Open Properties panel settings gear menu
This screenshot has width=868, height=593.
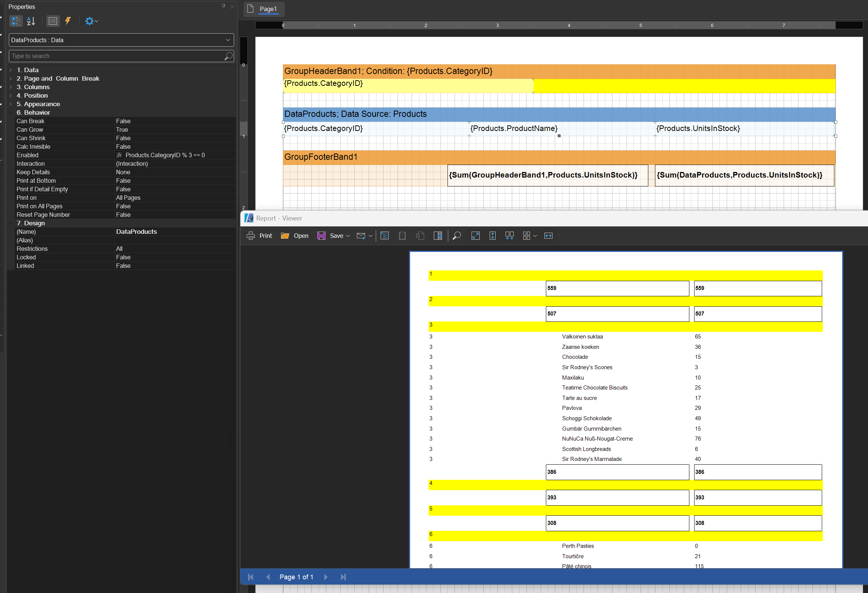pyautogui.click(x=91, y=21)
